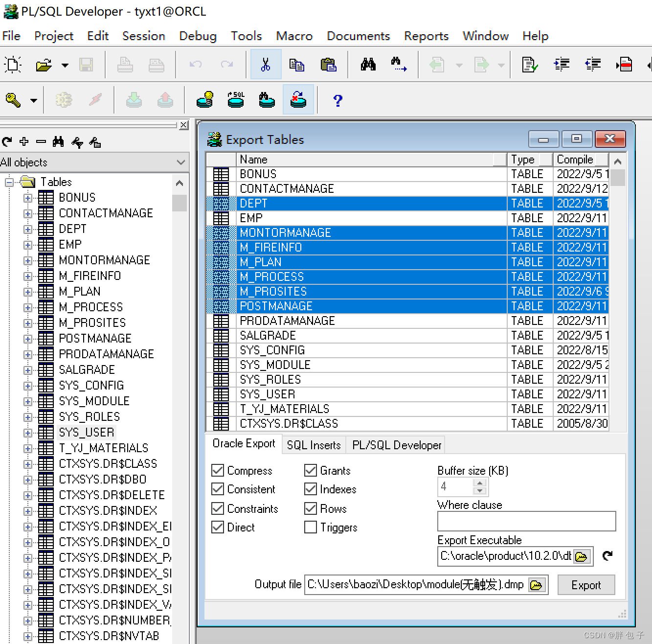Paste from clipboard using the Paste icon

tap(329, 64)
